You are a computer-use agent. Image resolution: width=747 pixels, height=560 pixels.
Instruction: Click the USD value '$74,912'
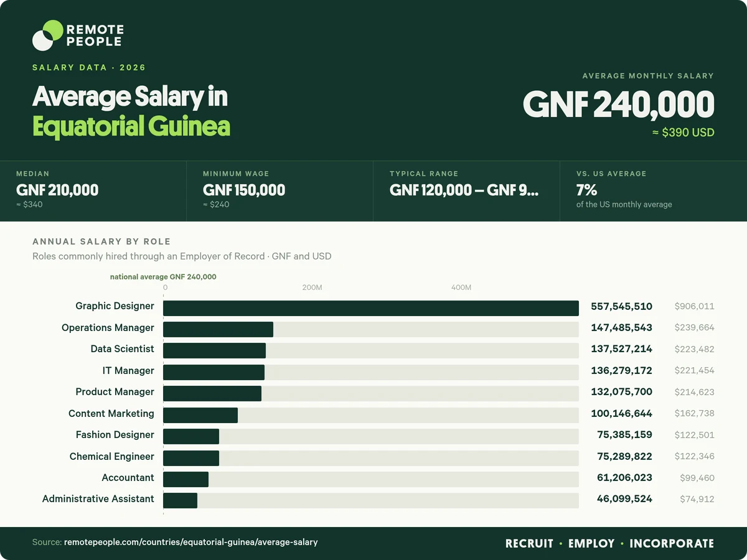point(697,499)
